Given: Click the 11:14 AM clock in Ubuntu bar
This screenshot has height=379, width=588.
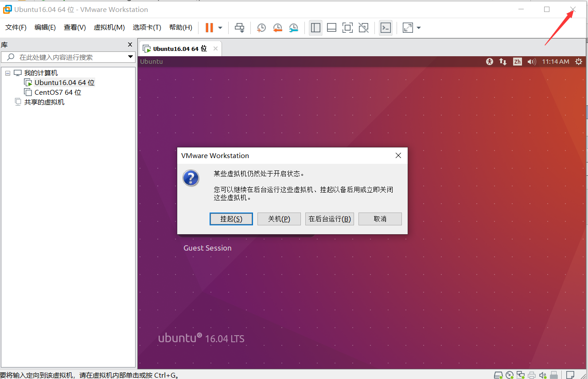Looking at the screenshot, I should click(x=556, y=62).
